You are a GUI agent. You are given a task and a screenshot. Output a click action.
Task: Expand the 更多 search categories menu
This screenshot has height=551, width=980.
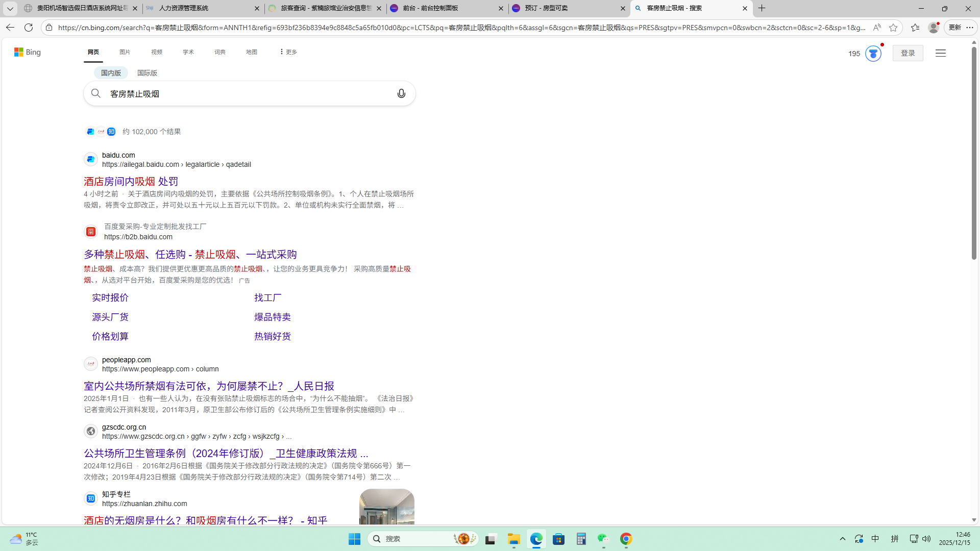[x=288, y=52]
